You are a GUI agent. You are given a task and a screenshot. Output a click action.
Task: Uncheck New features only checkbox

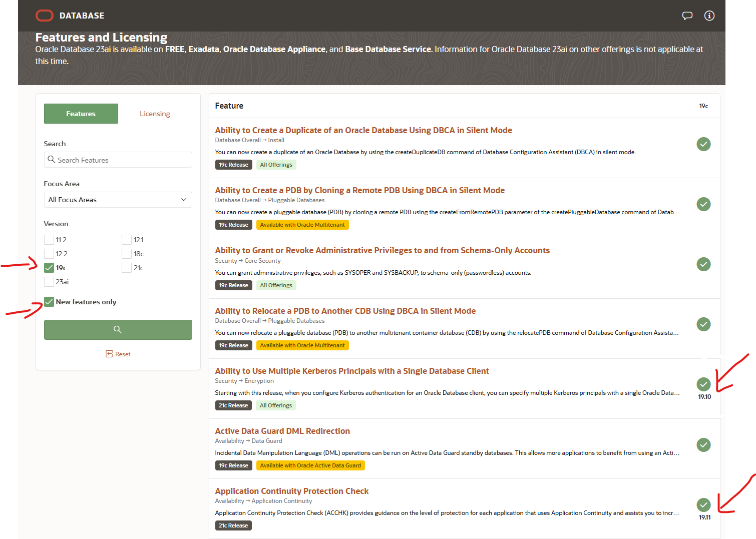pyautogui.click(x=49, y=302)
